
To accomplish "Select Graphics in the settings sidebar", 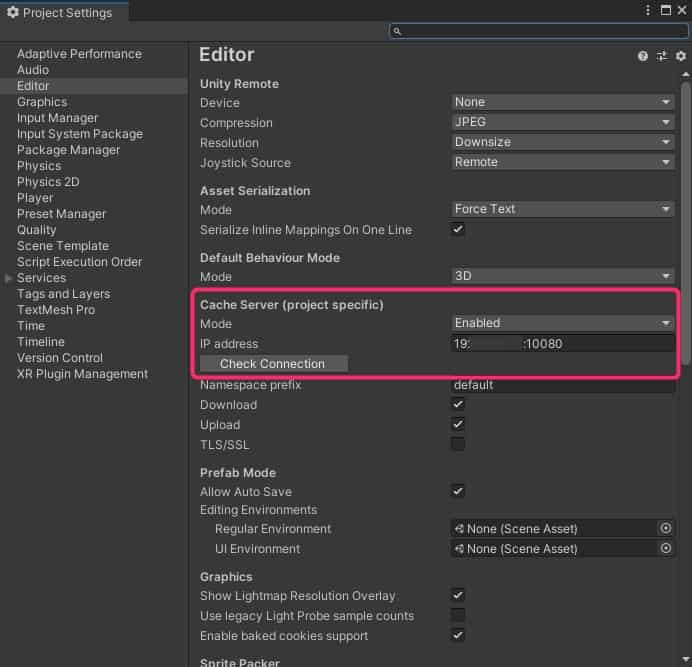I will point(42,102).
